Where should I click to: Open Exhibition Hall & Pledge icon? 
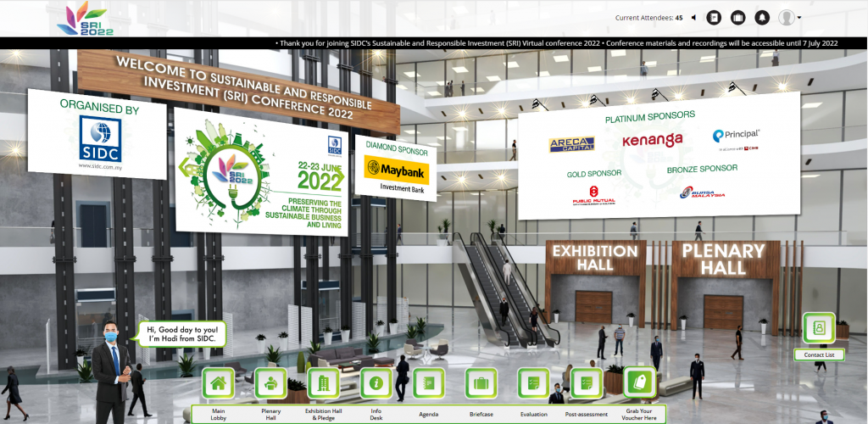click(x=323, y=383)
